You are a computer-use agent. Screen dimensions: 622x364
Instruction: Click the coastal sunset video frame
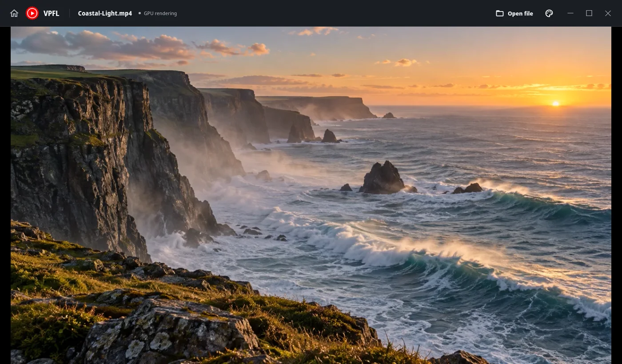tap(311, 195)
